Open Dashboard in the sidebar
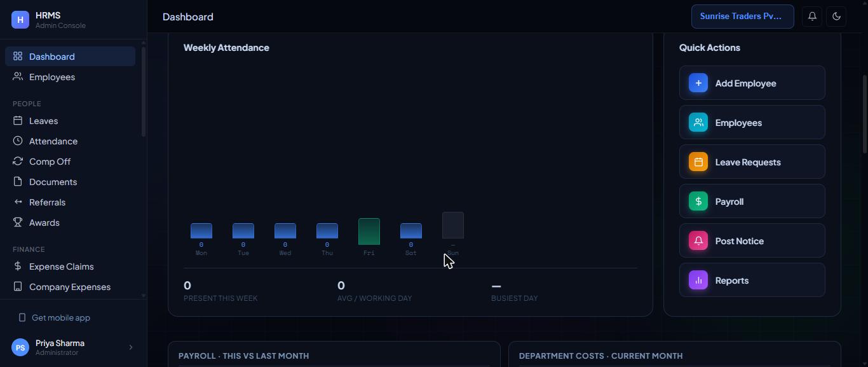The height and width of the screenshot is (367, 868). click(70, 56)
